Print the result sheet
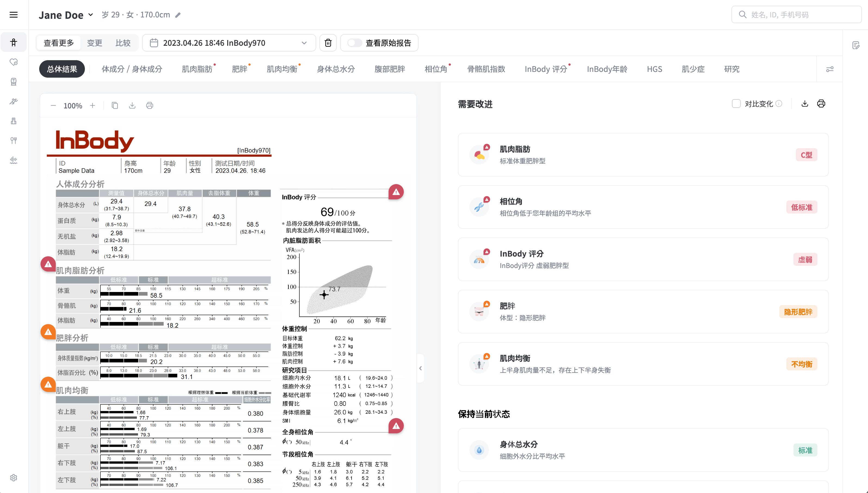Viewport: 868px width, 493px height. 149,106
